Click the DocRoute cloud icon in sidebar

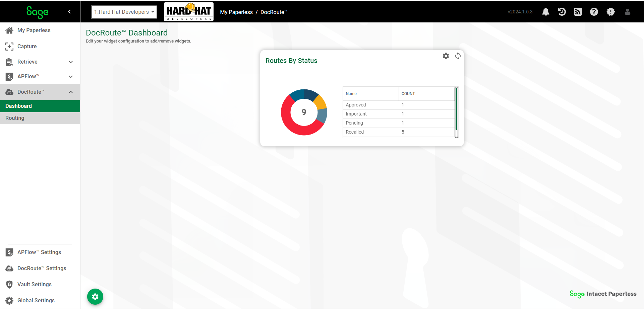9,92
